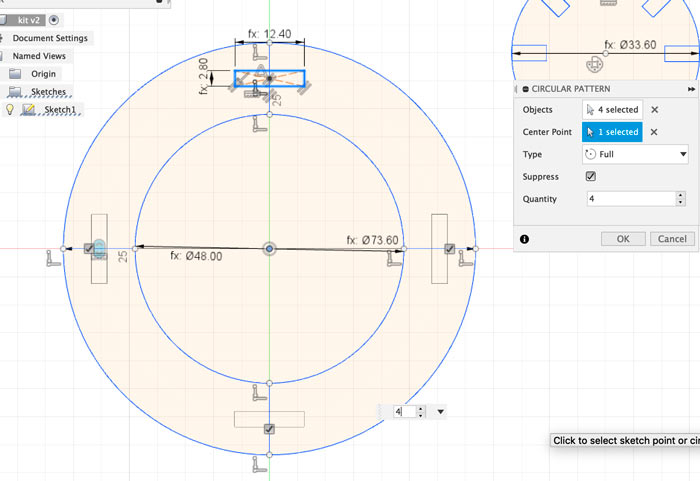Click the Center Point '1 selected' selector

tap(612, 132)
